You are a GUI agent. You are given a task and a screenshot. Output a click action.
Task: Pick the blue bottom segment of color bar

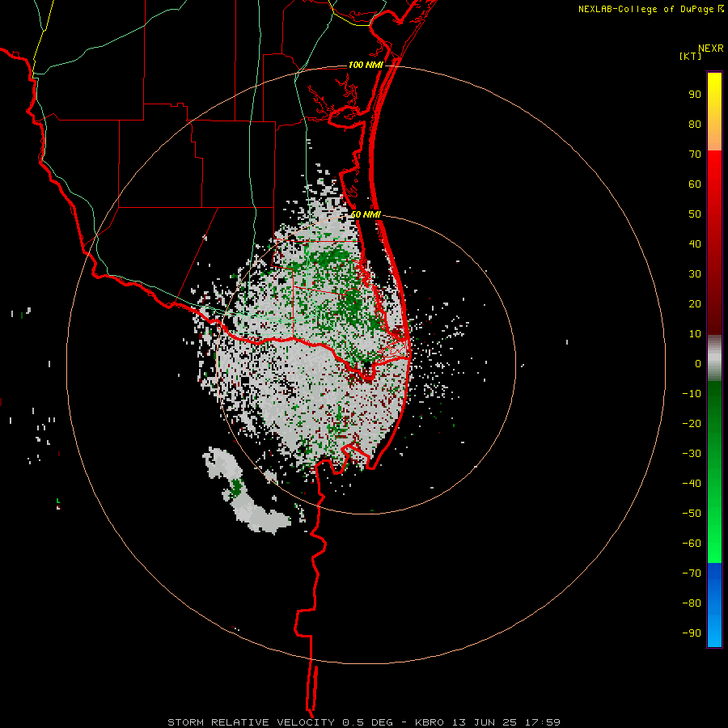click(x=714, y=605)
